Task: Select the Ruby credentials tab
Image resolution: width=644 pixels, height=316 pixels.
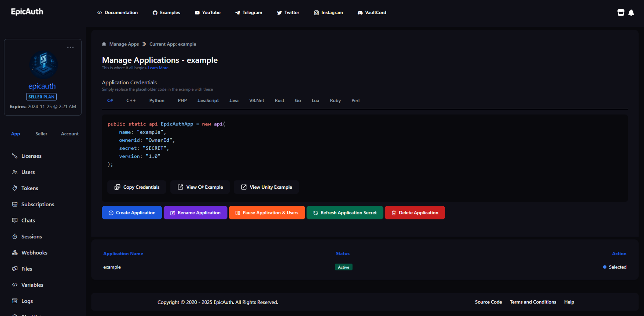Action: click(335, 100)
